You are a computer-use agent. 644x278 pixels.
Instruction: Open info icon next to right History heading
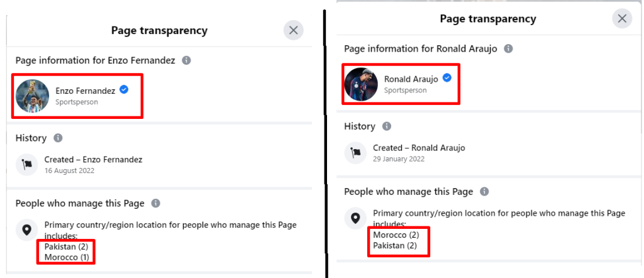tap(387, 126)
